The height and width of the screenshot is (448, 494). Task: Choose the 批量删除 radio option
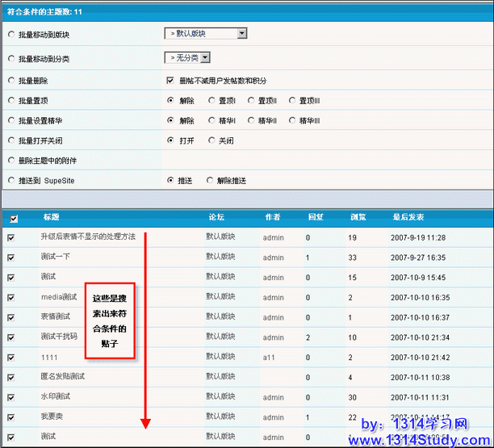(x=10, y=82)
